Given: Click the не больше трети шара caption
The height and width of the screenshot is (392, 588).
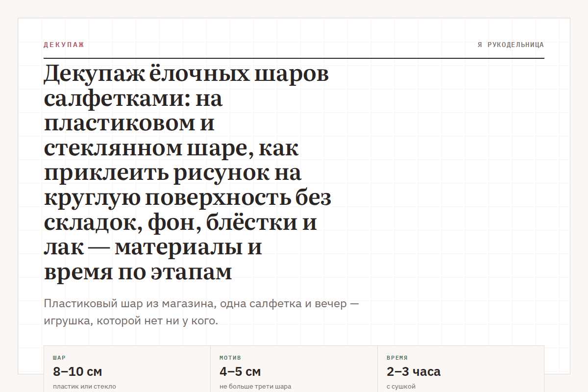Looking at the screenshot, I should tap(255, 386).
